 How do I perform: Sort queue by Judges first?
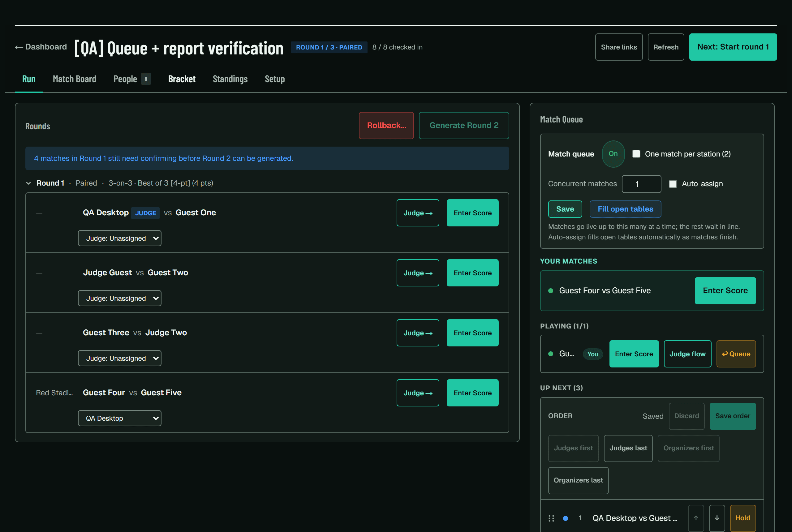[x=573, y=448]
